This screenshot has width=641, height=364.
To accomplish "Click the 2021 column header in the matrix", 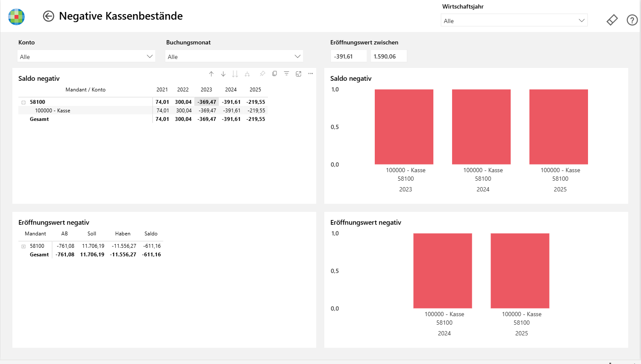I will point(162,90).
